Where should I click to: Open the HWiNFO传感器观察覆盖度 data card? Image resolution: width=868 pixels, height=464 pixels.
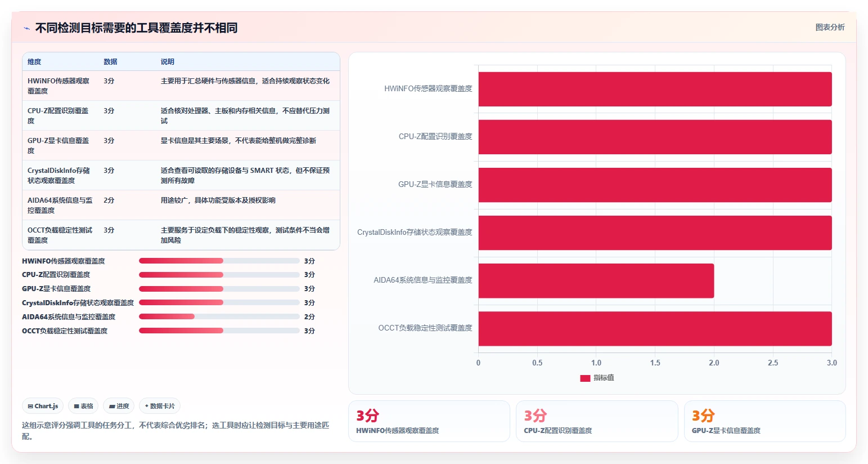[429, 421]
